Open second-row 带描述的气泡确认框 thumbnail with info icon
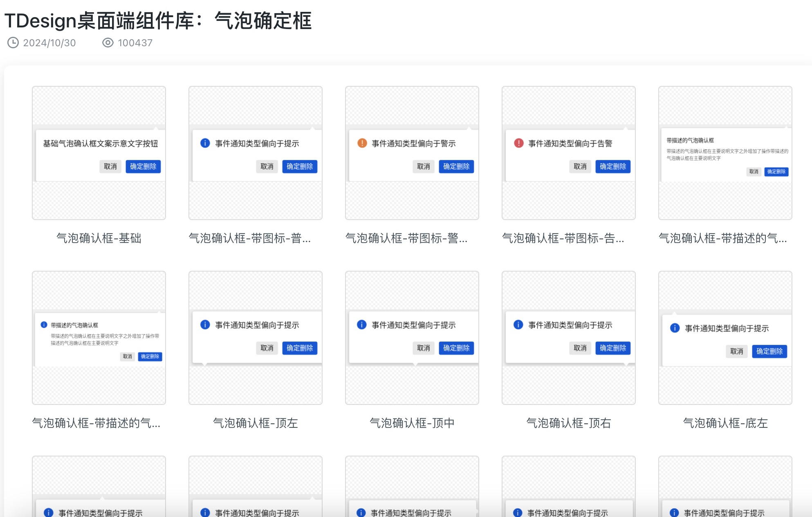 [99, 338]
